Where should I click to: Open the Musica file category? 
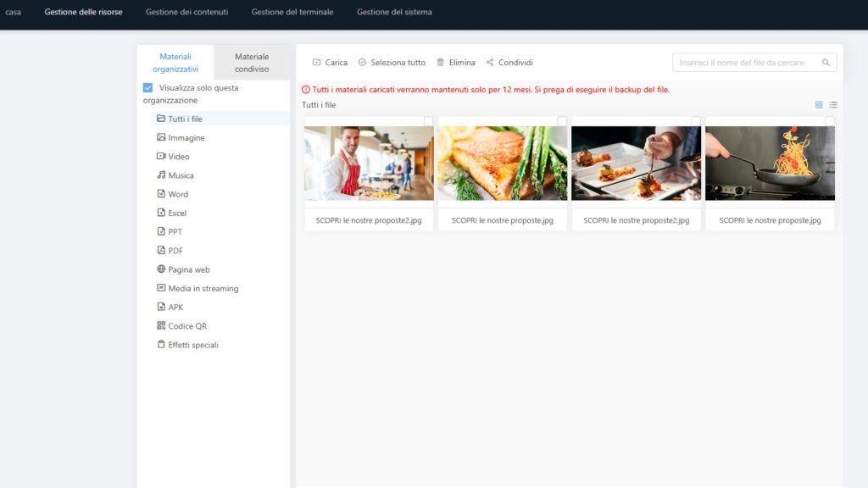181,175
